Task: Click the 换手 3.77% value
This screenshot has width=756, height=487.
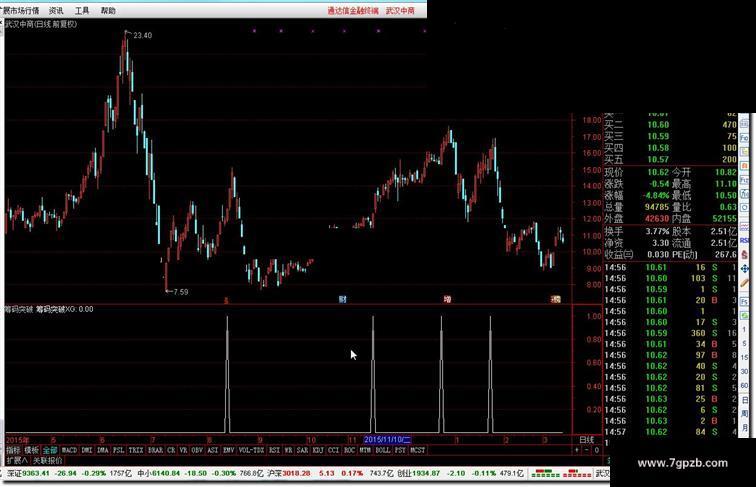Action: click(x=658, y=231)
